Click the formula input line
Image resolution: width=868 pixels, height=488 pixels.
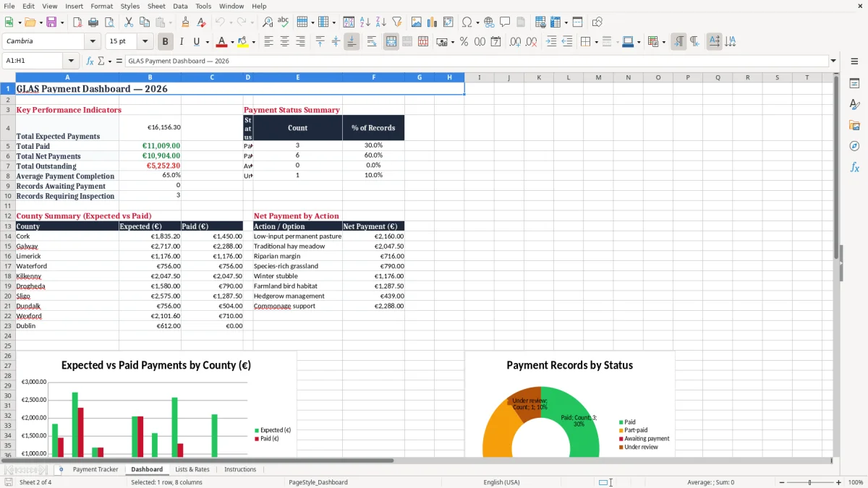pos(476,61)
